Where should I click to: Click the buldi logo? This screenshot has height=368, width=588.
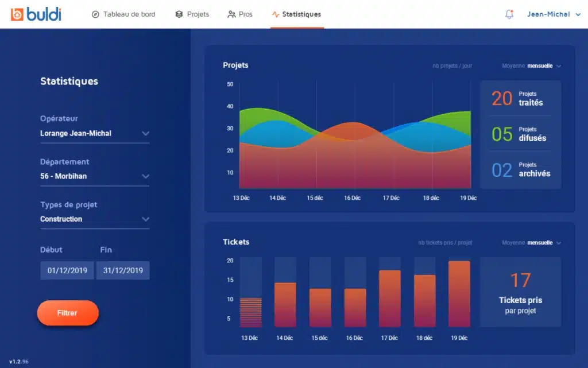[36, 14]
